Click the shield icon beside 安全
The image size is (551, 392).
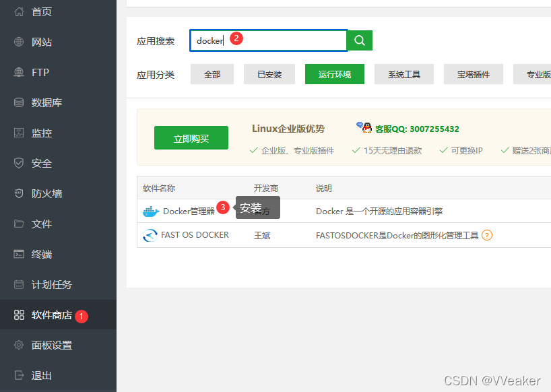tap(19, 163)
